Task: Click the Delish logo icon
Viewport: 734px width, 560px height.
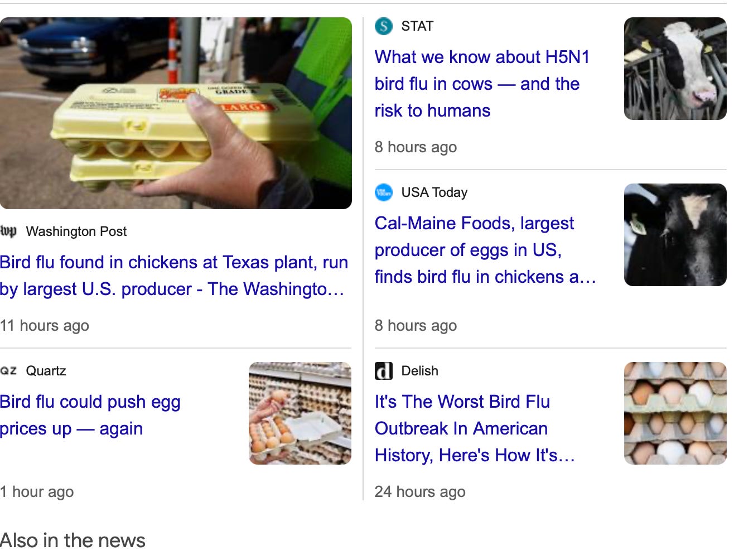Action: point(383,371)
